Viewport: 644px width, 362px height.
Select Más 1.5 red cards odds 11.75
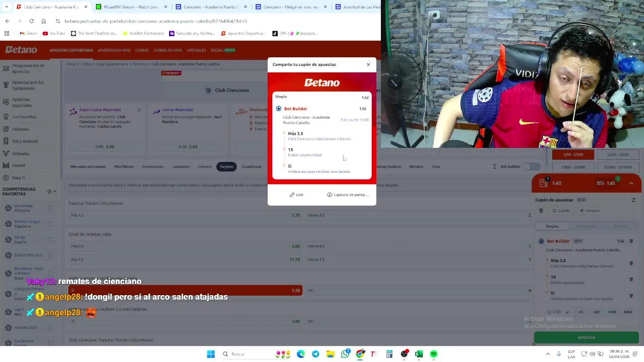(185, 259)
